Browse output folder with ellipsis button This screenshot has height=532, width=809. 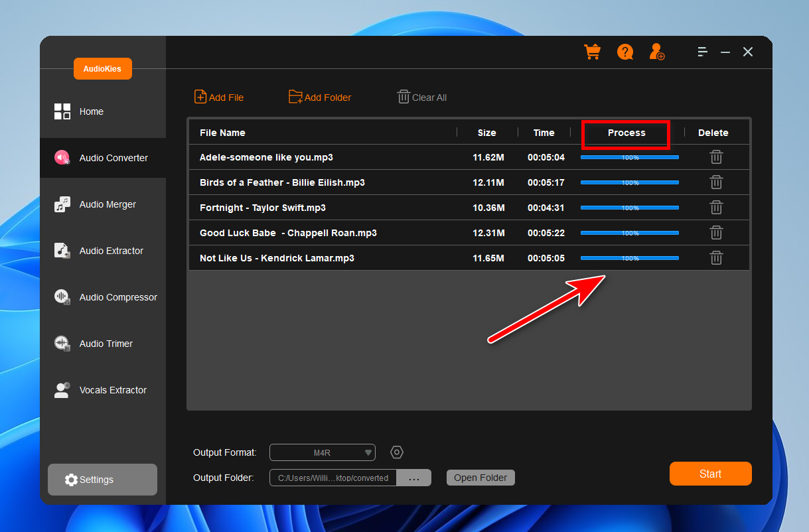click(x=414, y=478)
